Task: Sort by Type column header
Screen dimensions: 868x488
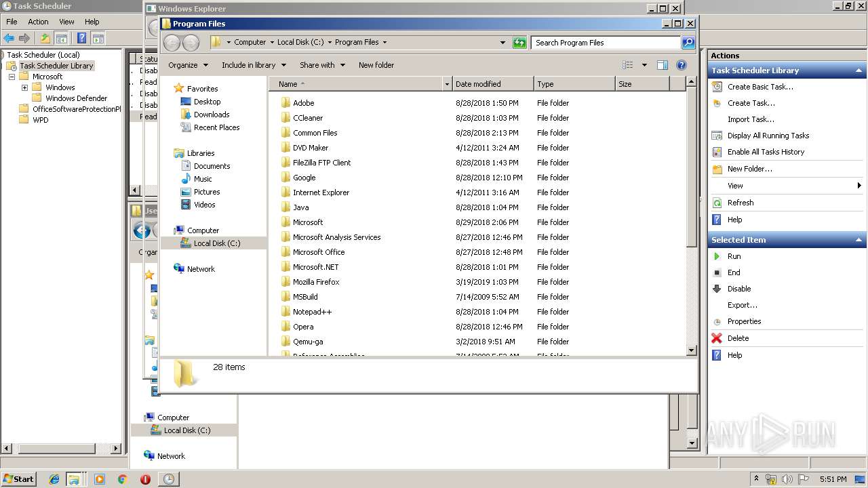Action: 574,84
